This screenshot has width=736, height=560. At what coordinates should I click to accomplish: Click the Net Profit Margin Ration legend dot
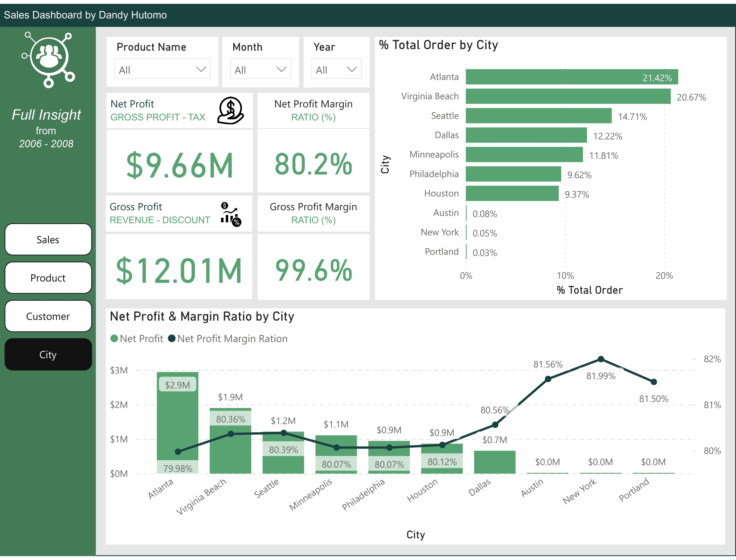[172, 339]
